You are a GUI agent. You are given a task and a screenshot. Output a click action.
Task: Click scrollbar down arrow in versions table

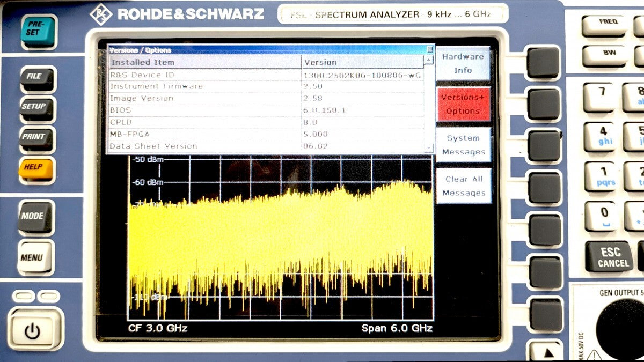click(x=428, y=147)
